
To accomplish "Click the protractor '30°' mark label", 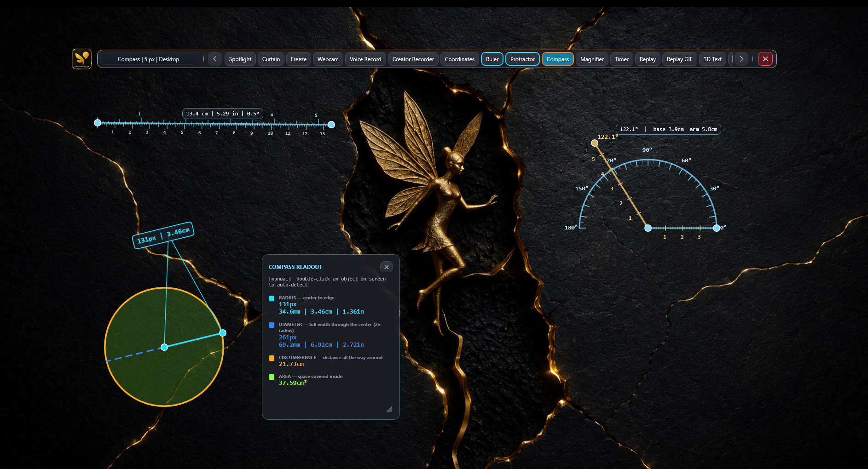I will click(714, 189).
